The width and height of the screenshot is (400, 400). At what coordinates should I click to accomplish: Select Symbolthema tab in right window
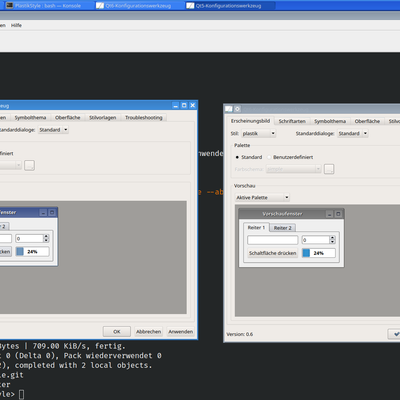tap(330, 121)
